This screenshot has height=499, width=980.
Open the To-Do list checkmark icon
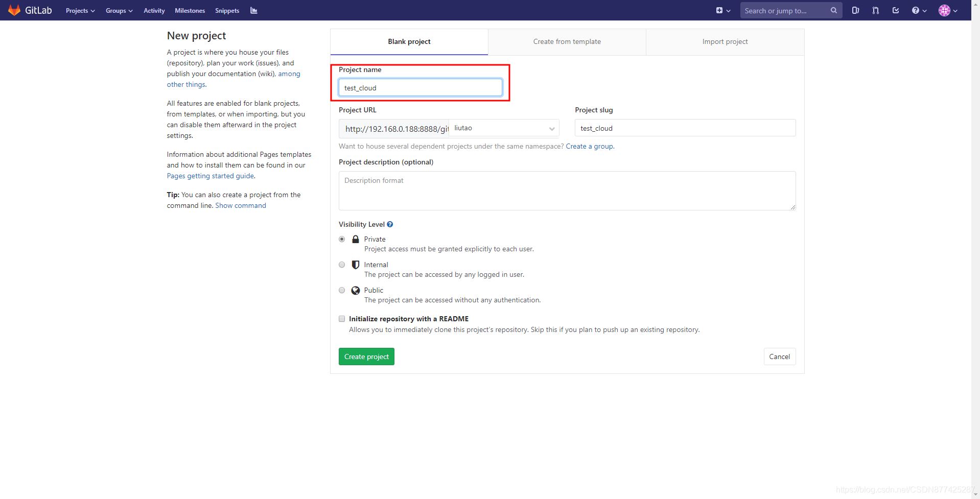pyautogui.click(x=895, y=10)
